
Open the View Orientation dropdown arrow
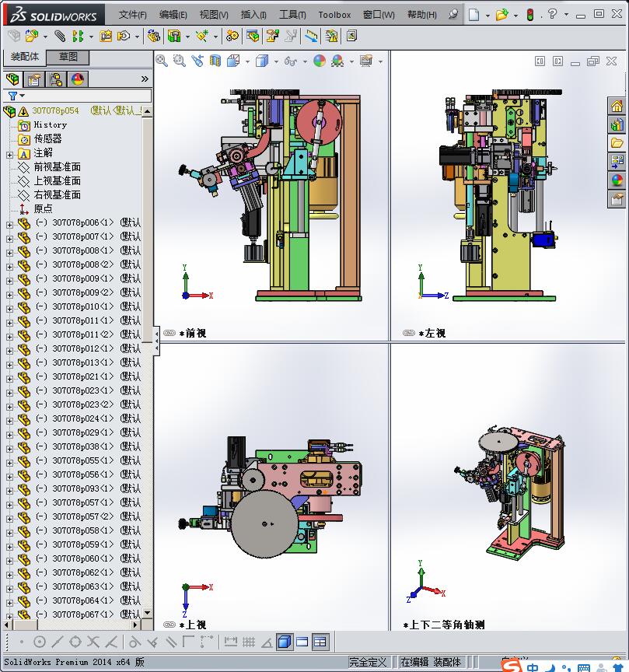point(247,61)
